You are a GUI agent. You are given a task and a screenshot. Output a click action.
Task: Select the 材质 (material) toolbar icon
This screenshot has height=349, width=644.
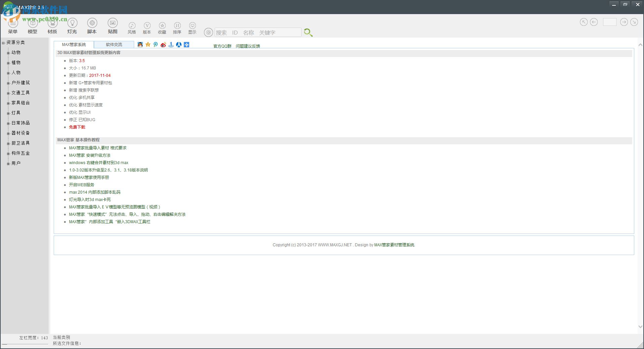[x=52, y=23]
